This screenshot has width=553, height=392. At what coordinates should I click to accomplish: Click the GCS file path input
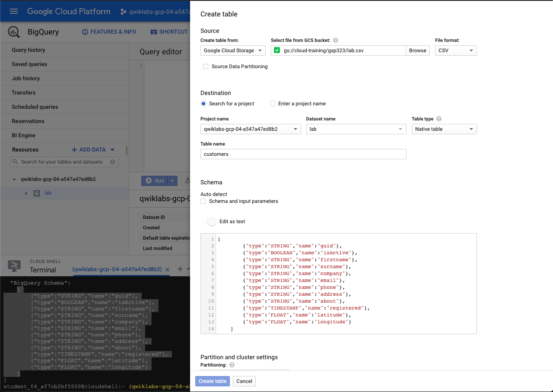point(338,51)
